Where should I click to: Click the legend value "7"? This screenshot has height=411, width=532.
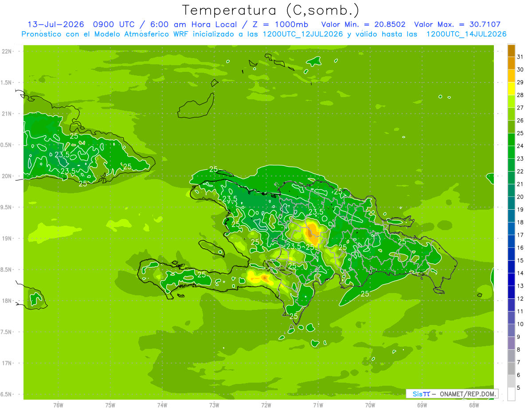pyautogui.click(x=519, y=362)
